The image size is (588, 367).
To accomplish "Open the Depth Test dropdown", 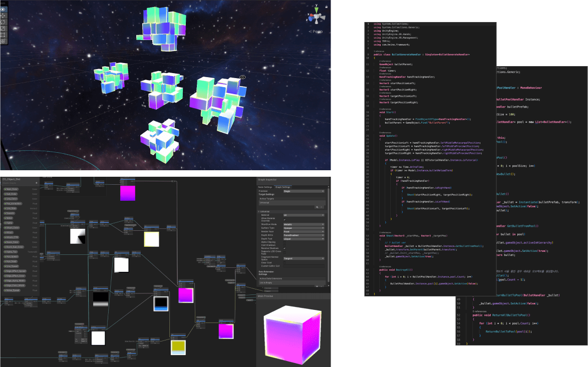I will (304, 239).
